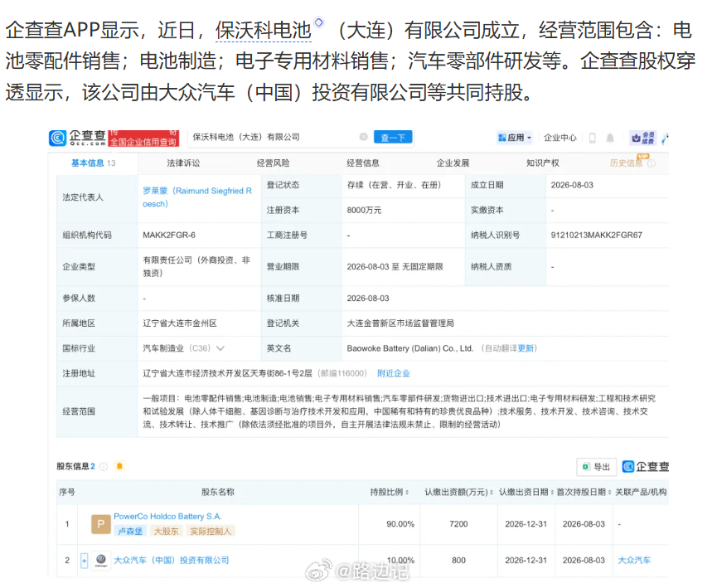This screenshot has width=717, height=588.
Task: Select the English name Baowoke Battery (Dalian) Co., Ltd.
Action: coord(410,348)
